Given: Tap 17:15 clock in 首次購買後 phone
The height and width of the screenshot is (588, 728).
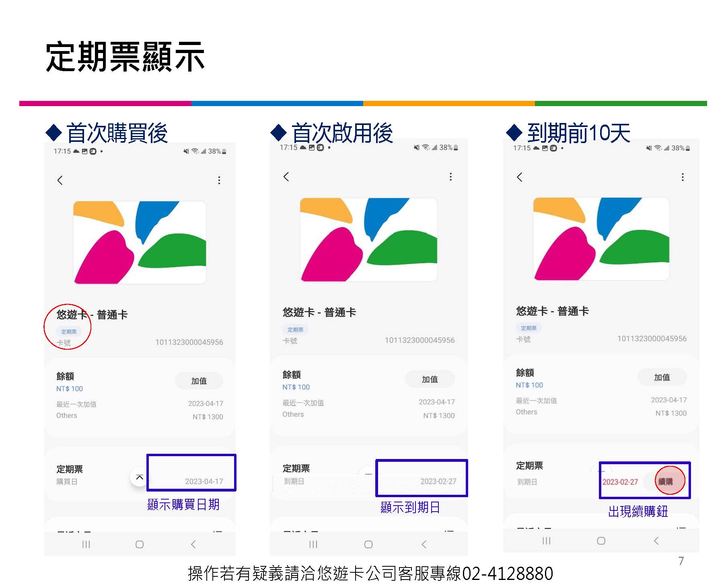Looking at the screenshot, I should tap(62, 151).
